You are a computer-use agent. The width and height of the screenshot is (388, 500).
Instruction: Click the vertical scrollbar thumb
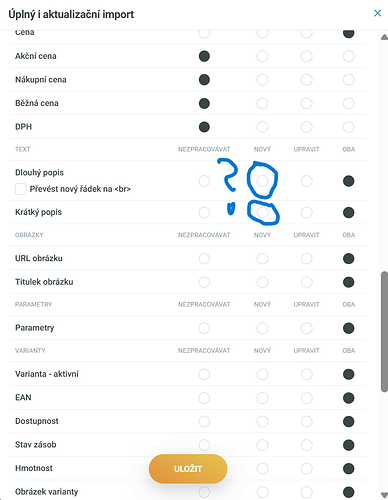tap(384, 331)
